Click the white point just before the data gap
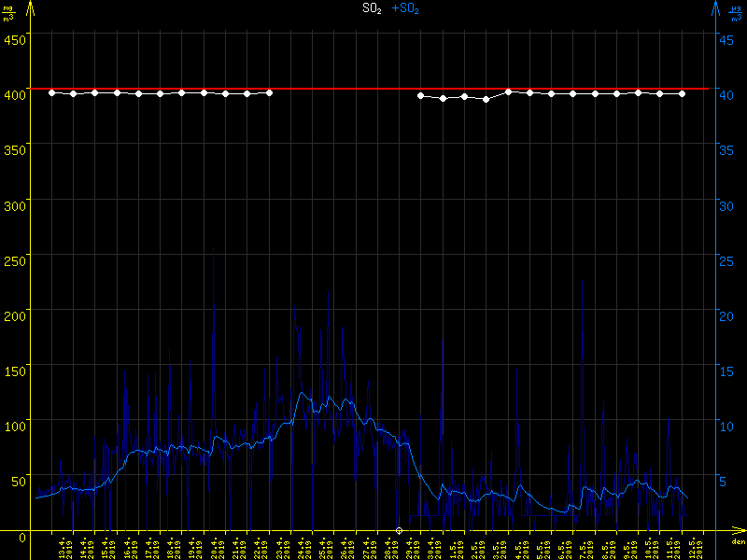The height and width of the screenshot is (560, 747). tap(270, 92)
